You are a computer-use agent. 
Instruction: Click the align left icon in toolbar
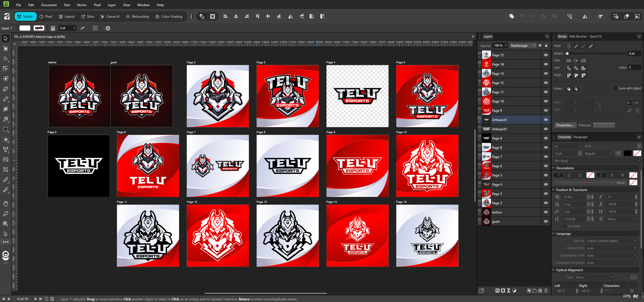pyautogui.click(x=226, y=17)
